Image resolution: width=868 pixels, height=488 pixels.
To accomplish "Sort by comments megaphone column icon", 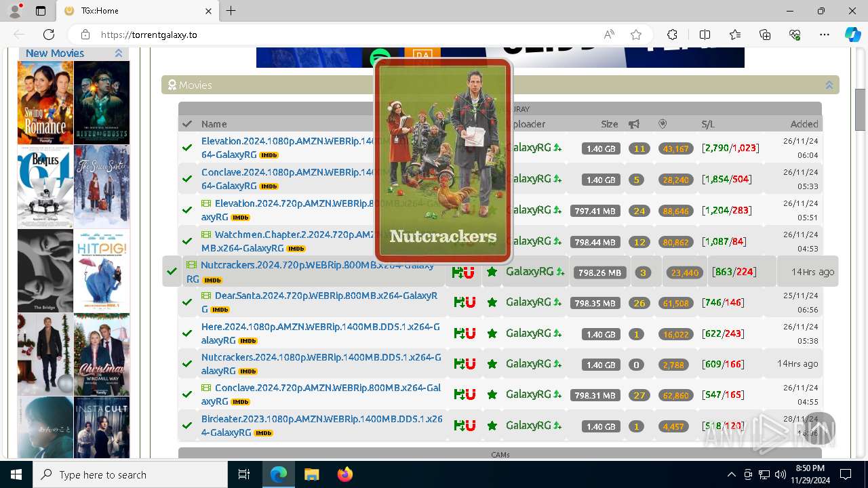I will [634, 124].
